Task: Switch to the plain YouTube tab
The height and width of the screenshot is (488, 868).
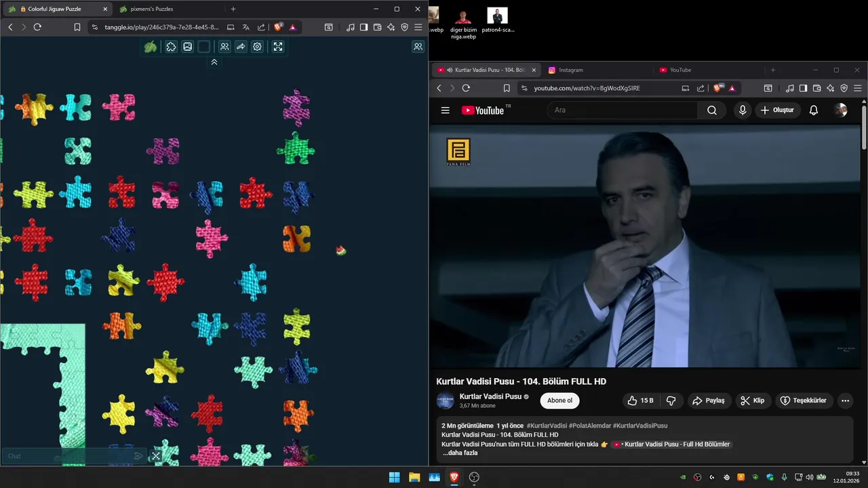Action: tap(680, 70)
